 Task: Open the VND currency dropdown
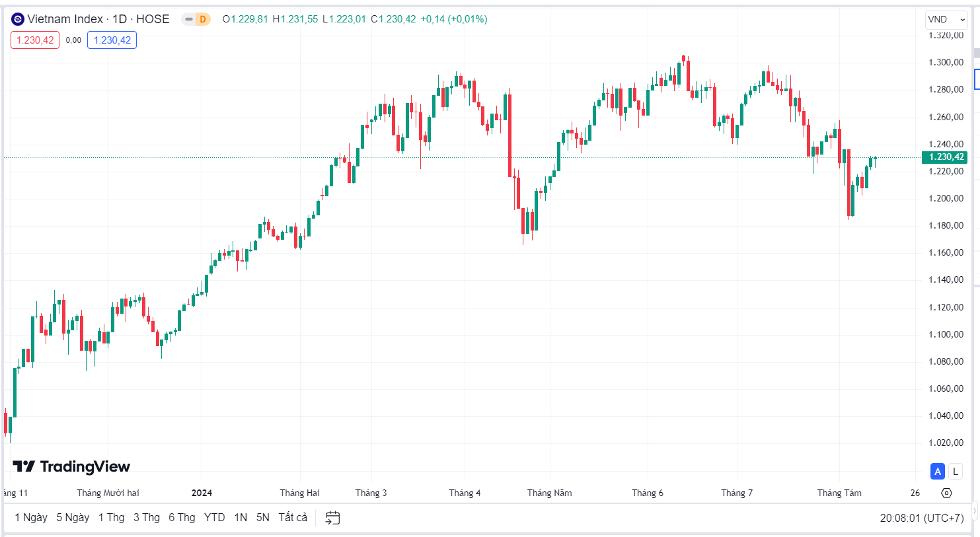[946, 19]
